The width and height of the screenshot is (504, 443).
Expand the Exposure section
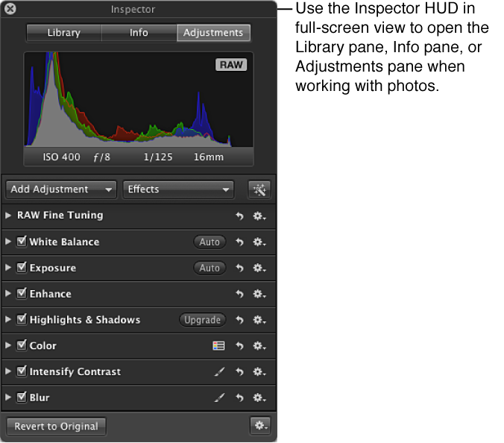pos(8,268)
